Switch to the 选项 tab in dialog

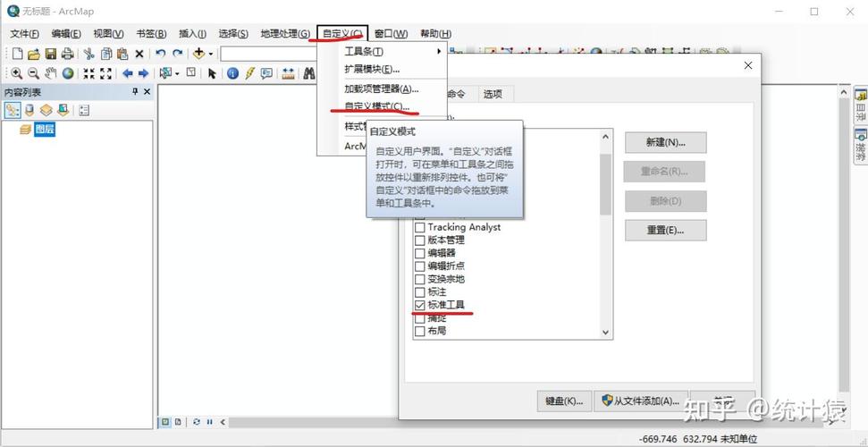pos(493,94)
